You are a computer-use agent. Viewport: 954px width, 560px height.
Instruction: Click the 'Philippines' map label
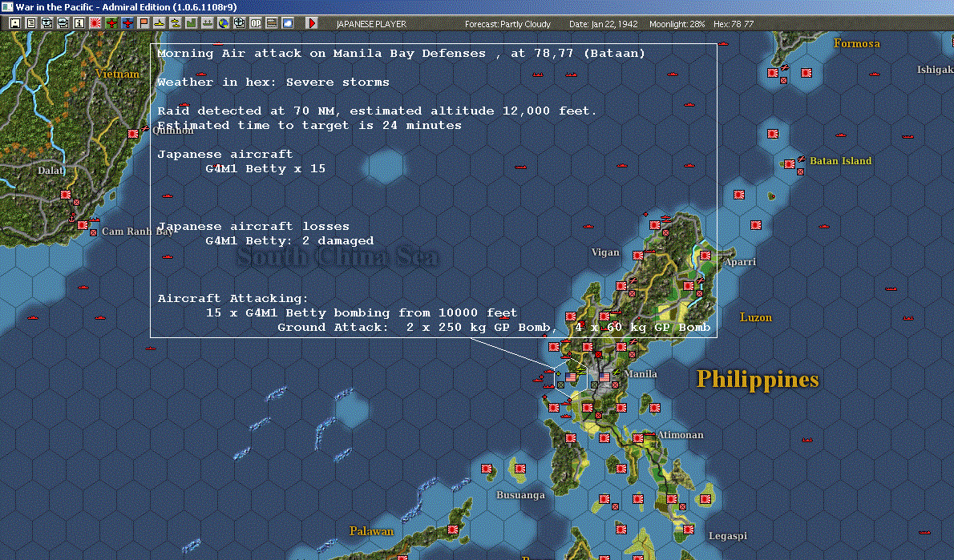pyautogui.click(x=758, y=379)
